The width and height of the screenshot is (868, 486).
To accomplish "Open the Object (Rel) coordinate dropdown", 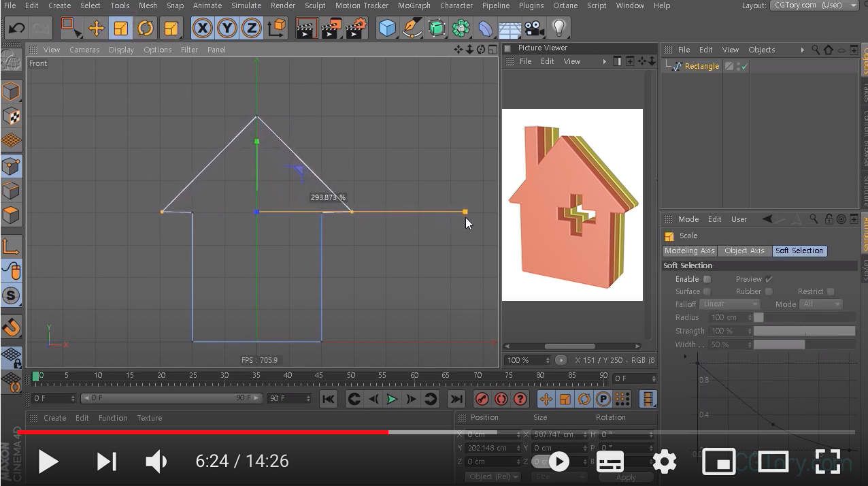I will click(493, 477).
